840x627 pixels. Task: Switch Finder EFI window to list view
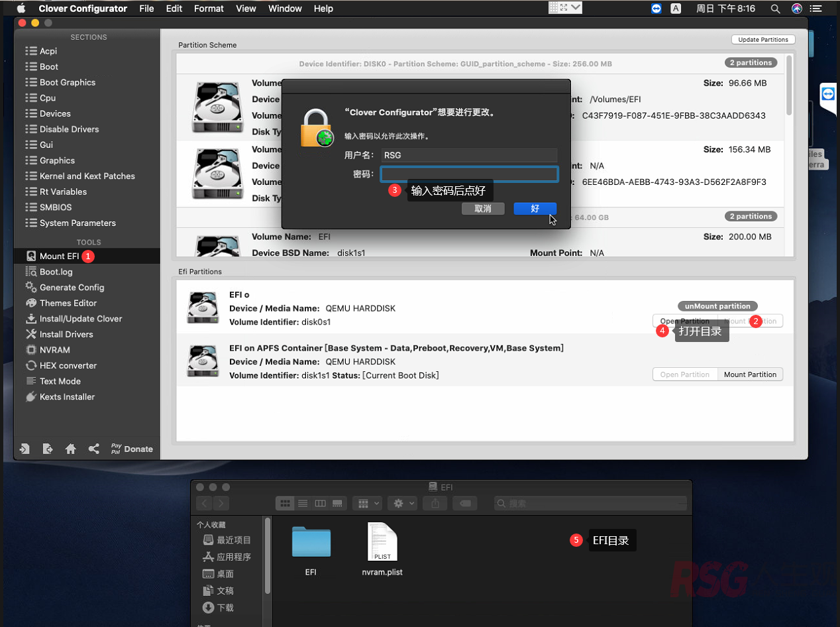click(x=303, y=504)
